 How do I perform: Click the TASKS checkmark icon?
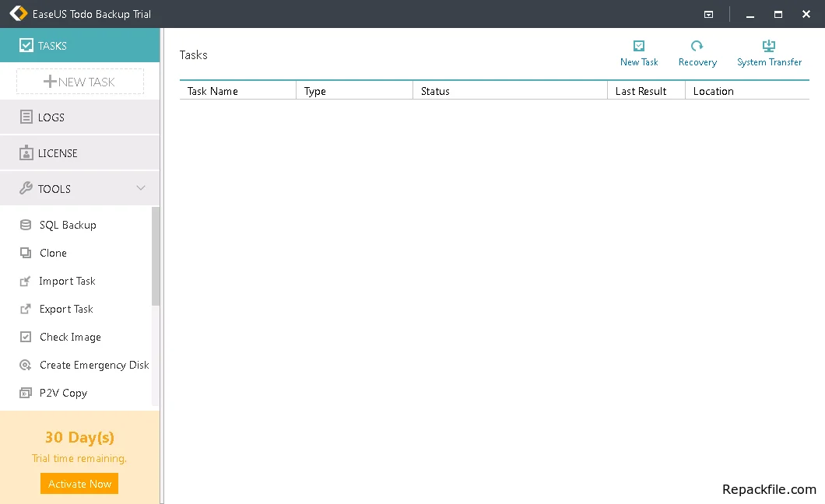coord(26,45)
